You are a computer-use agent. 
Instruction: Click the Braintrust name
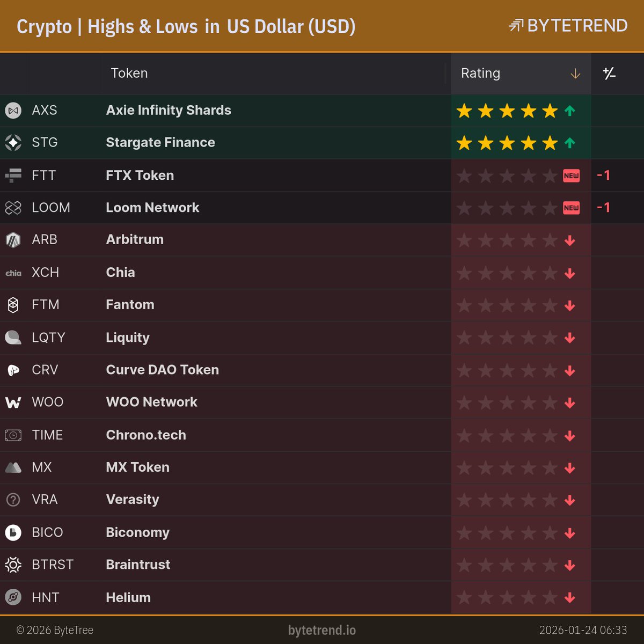click(138, 565)
